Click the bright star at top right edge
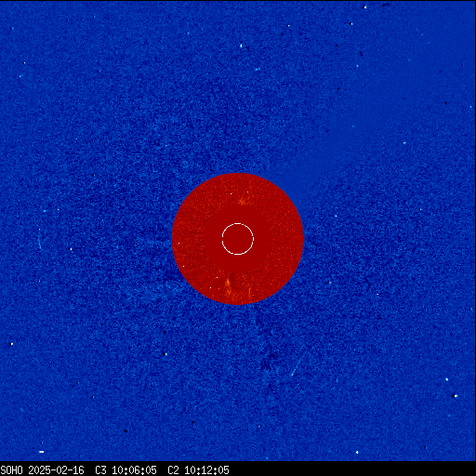 364,7
